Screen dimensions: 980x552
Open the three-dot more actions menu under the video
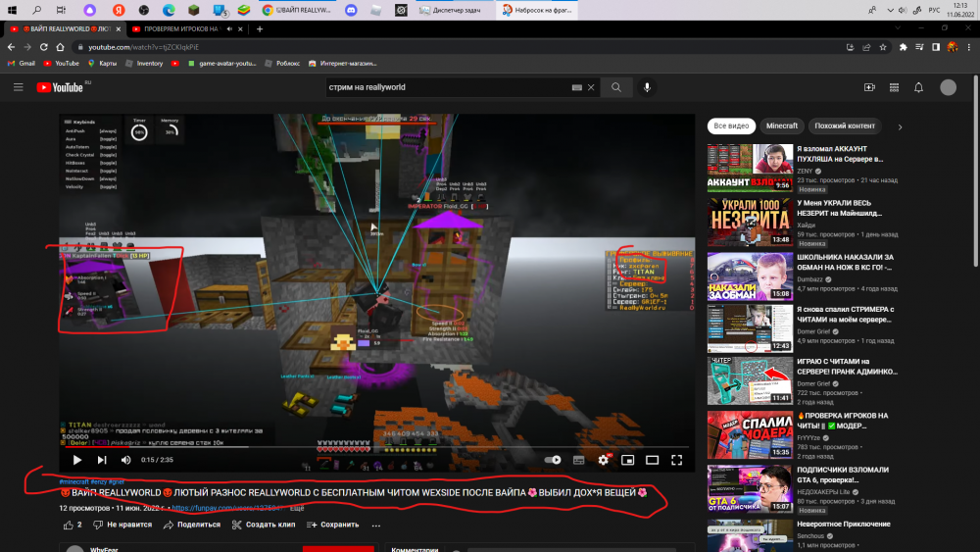tap(375, 526)
